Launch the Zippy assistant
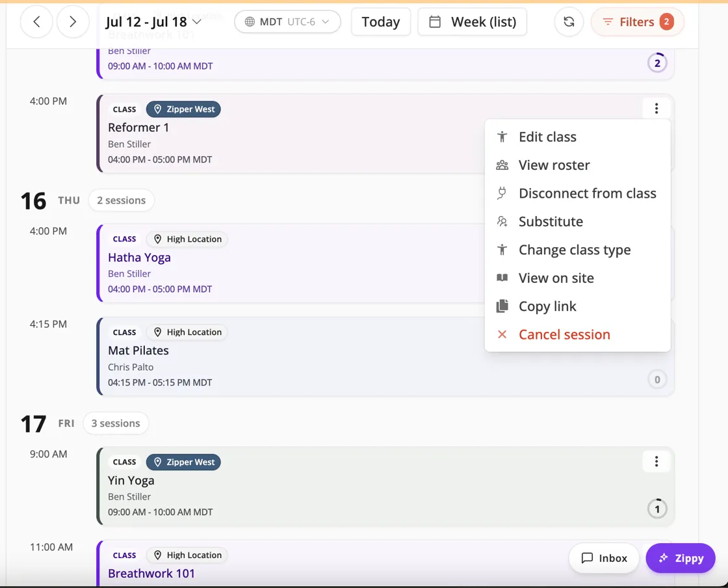728x588 pixels. (x=680, y=558)
